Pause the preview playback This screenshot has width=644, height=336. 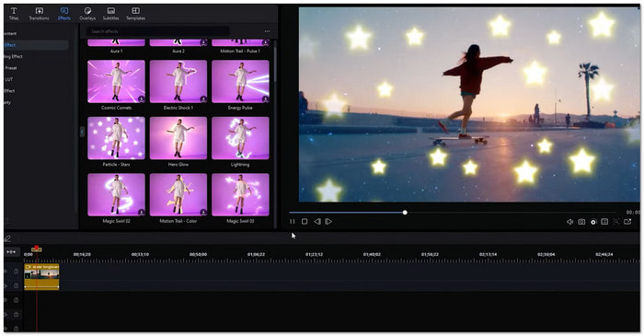click(293, 222)
